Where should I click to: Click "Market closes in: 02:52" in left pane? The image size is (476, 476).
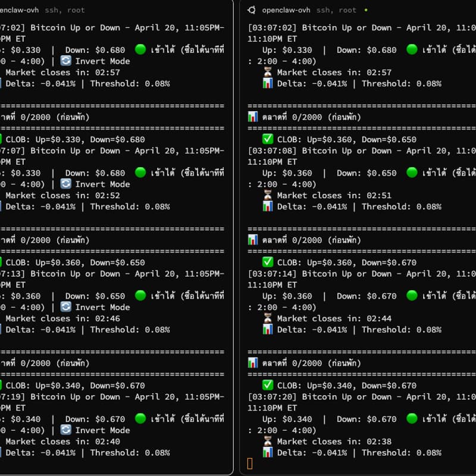[62, 195]
